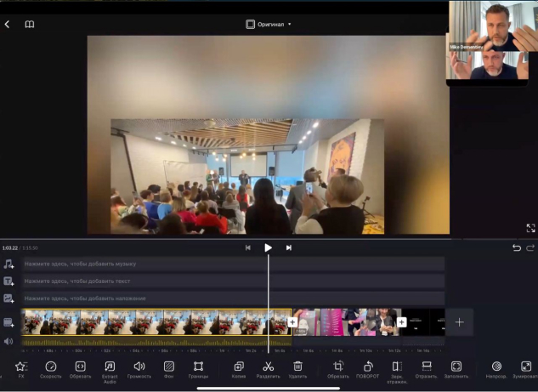Click the add music track icon
The width and height of the screenshot is (538, 392).
(x=8, y=264)
